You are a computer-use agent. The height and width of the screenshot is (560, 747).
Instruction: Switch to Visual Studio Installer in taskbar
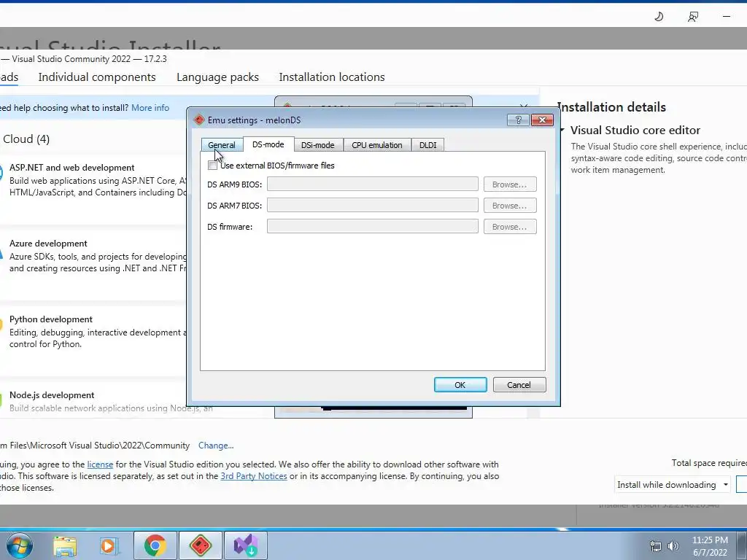point(246,545)
